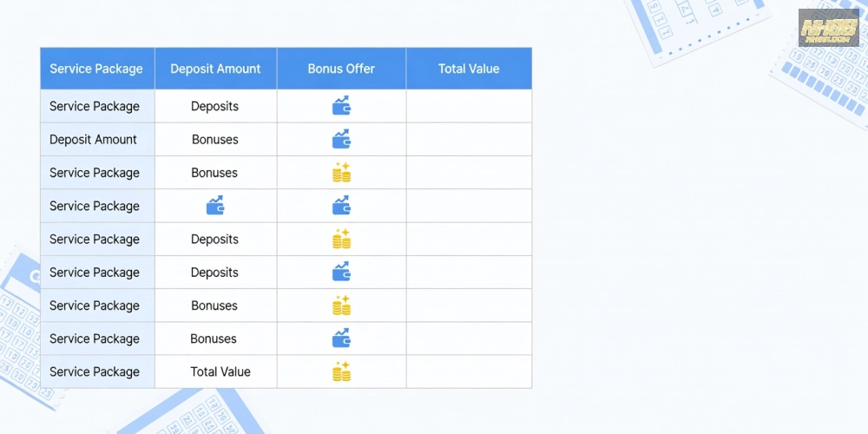Select the coins icon in the third table row
This screenshot has height=434, width=868.
[341, 173]
